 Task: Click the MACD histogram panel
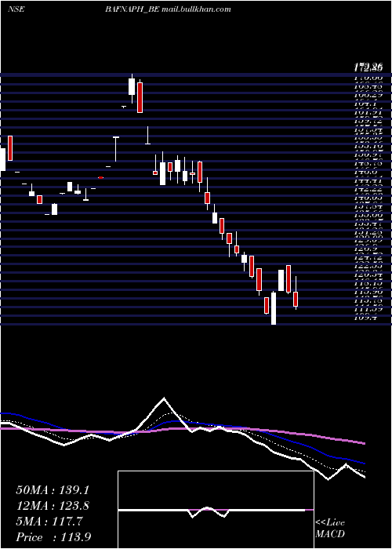click(216, 510)
